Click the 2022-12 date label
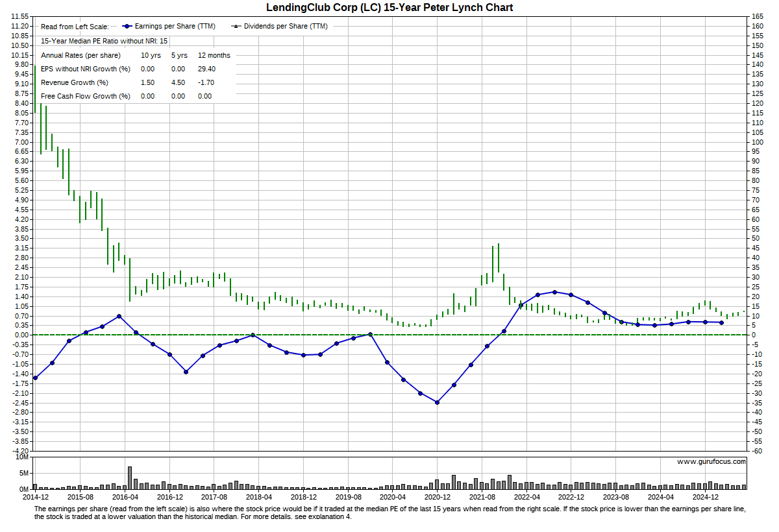Image resolution: width=779 pixels, height=532 pixels. [x=571, y=497]
